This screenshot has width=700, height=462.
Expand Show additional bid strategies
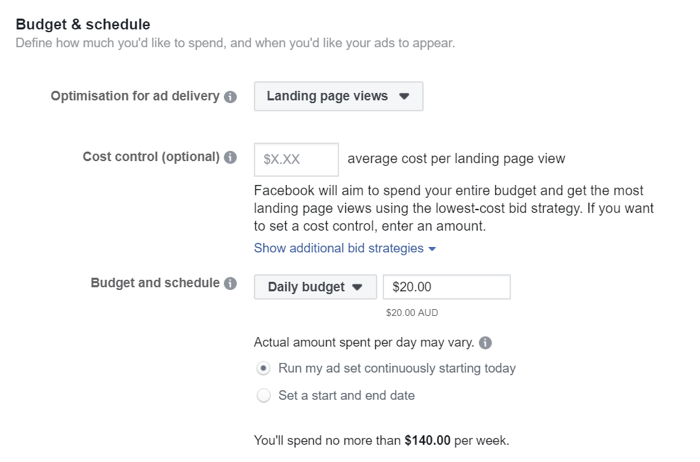click(345, 248)
